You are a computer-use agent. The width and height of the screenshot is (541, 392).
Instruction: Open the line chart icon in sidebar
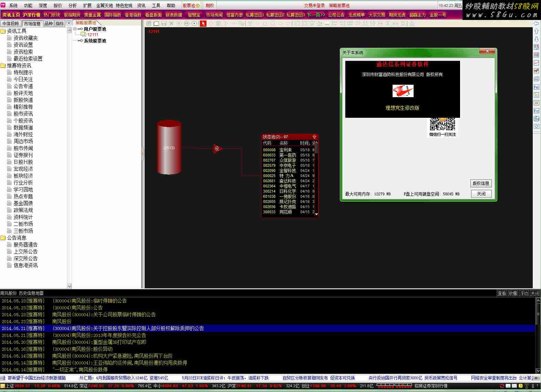(x=537, y=63)
